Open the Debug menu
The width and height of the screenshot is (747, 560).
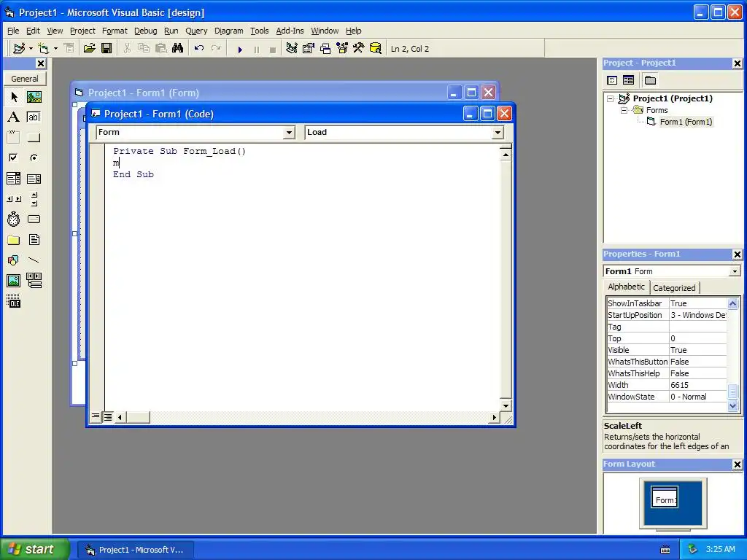click(145, 31)
